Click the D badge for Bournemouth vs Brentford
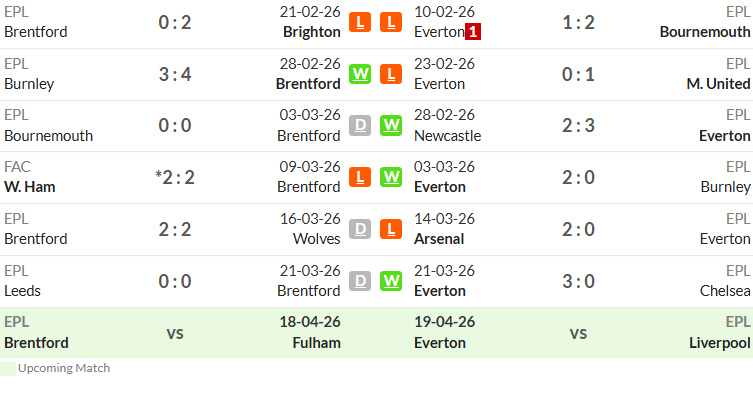 [x=360, y=125]
